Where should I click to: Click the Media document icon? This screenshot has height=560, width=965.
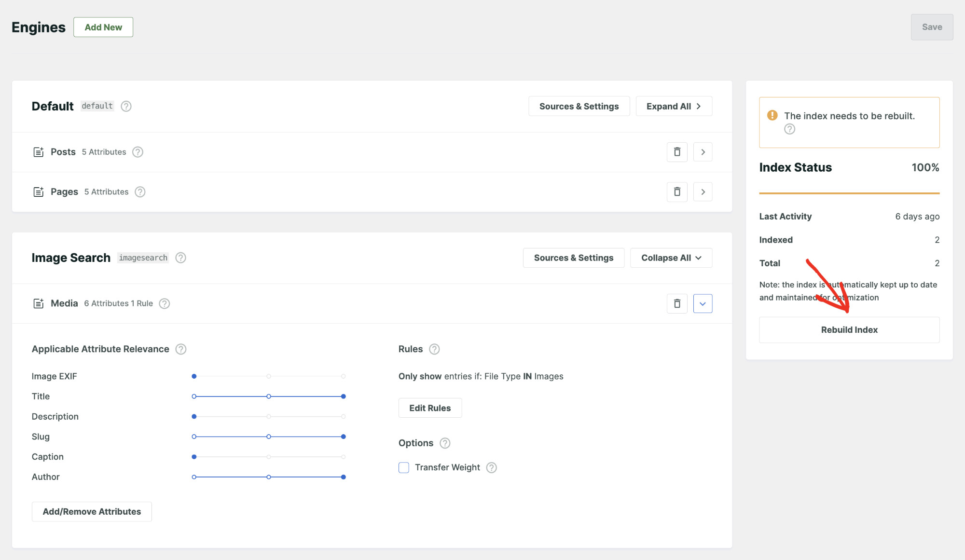click(x=38, y=302)
